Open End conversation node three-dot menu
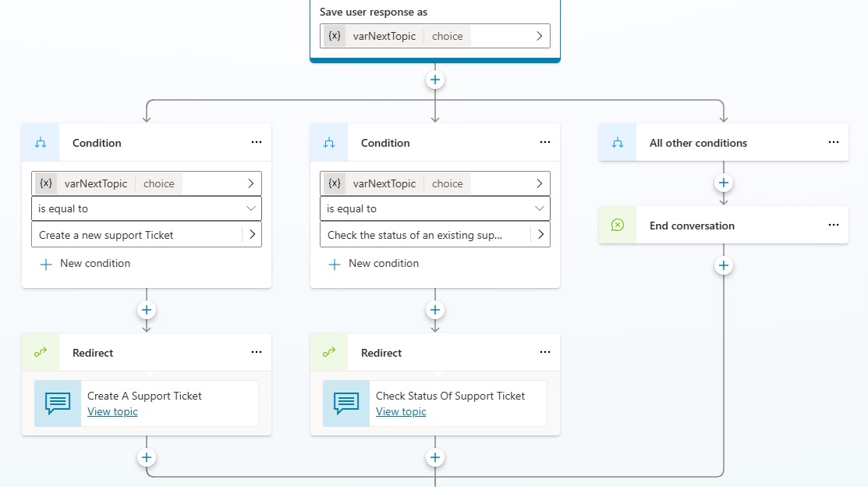868x487 pixels. point(834,226)
